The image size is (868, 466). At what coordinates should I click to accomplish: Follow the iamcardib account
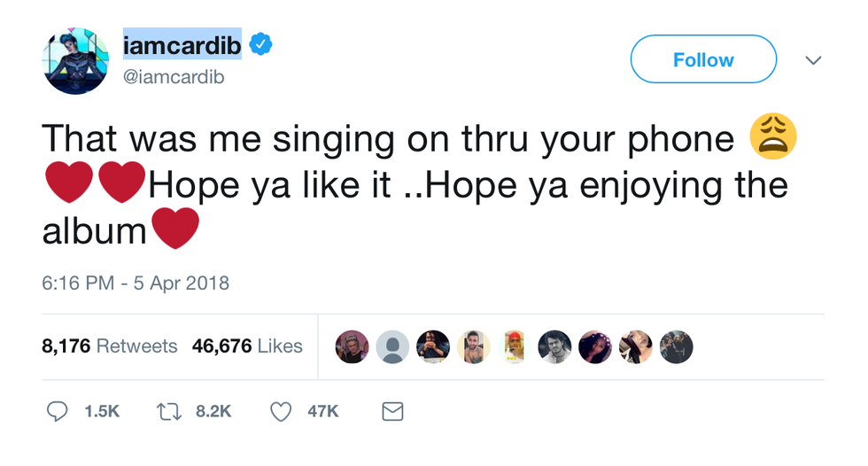[702, 59]
